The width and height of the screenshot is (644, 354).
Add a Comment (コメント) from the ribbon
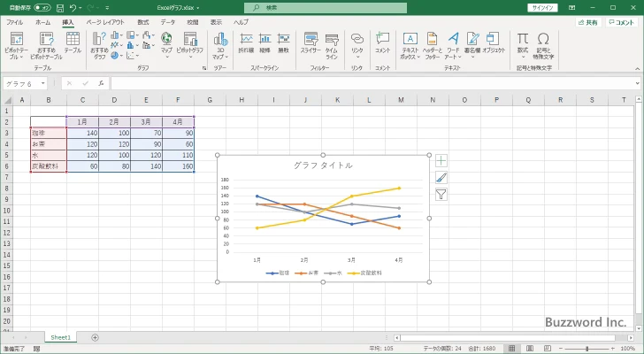[382, 42]
